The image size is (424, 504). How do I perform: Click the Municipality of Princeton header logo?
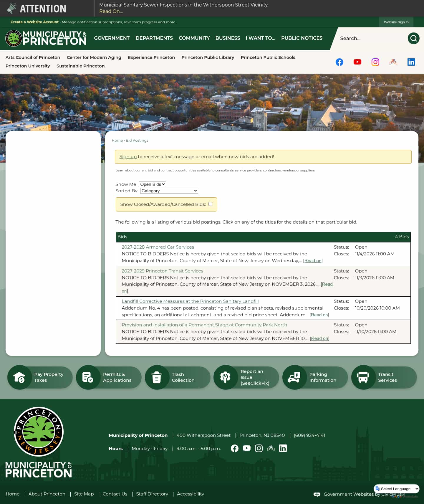click(46, 38)
